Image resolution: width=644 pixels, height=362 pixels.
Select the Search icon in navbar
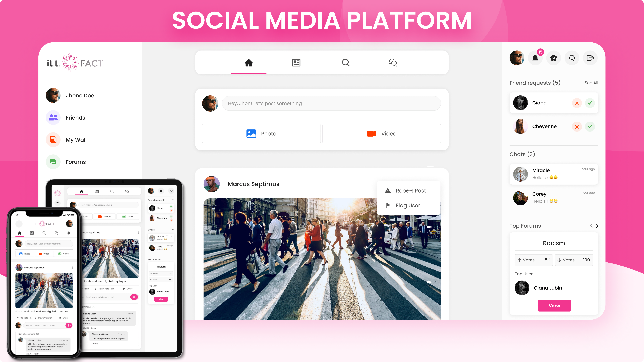click(345, 62)
